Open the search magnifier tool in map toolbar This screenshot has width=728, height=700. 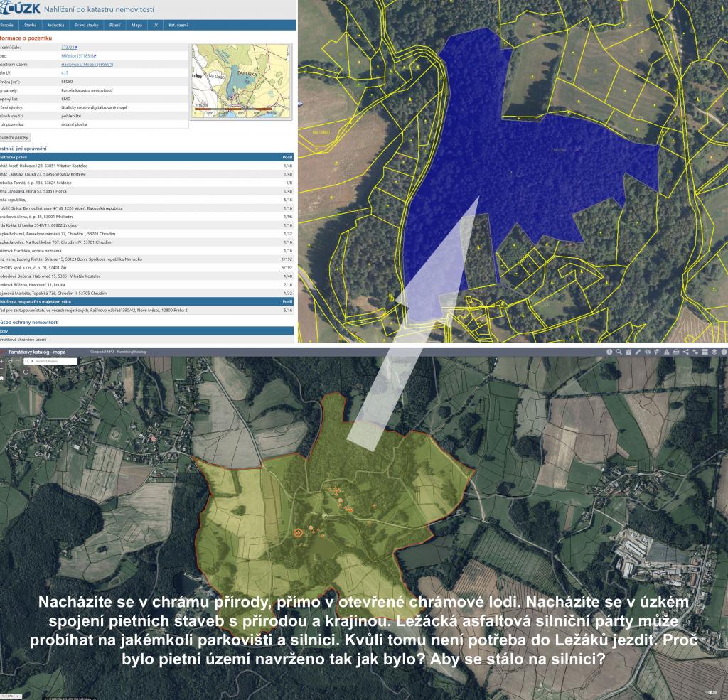[x=619, y=352]
